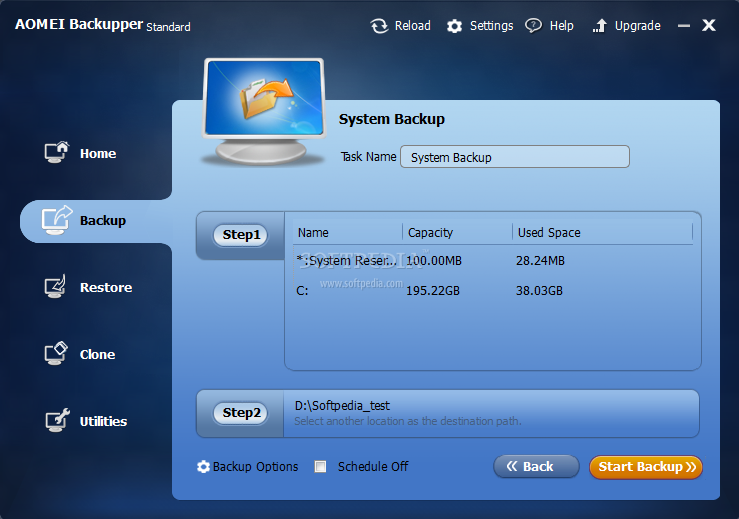Click the 195.22GB capacity value
The image size is (739, 519).
433,291
